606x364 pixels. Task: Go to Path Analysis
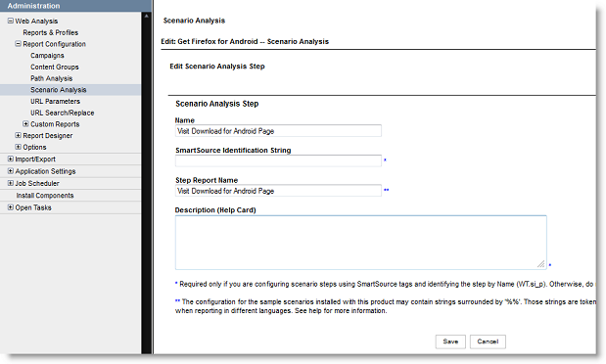point(52,78)
